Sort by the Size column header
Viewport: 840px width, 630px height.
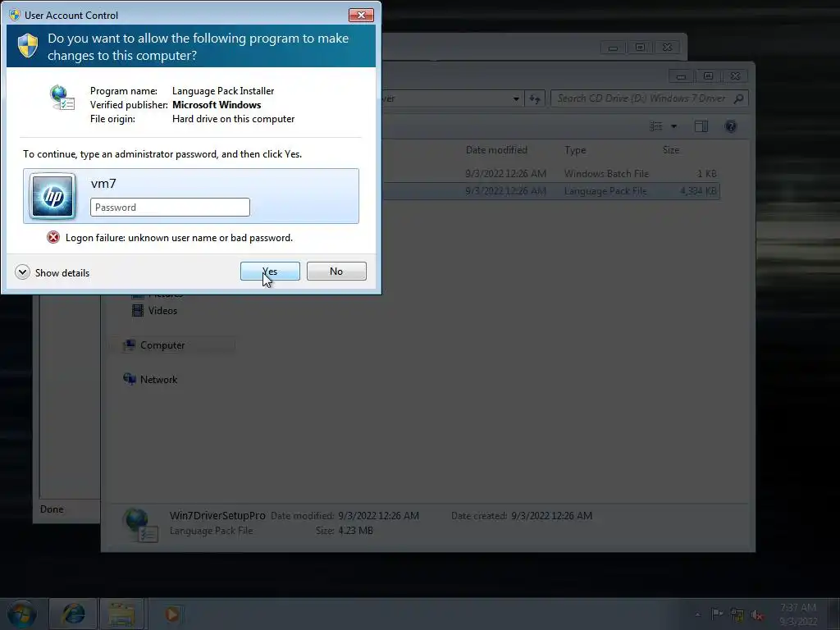point(671,150)
